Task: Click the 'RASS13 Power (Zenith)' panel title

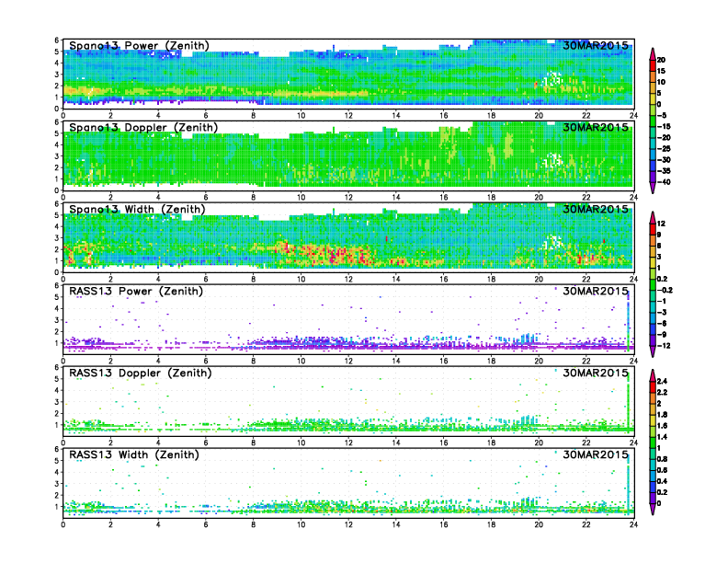Action: [135, 291]
